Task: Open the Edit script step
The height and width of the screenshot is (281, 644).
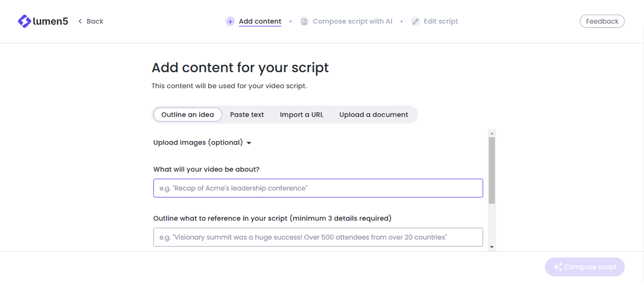Action: pos(441,21)
